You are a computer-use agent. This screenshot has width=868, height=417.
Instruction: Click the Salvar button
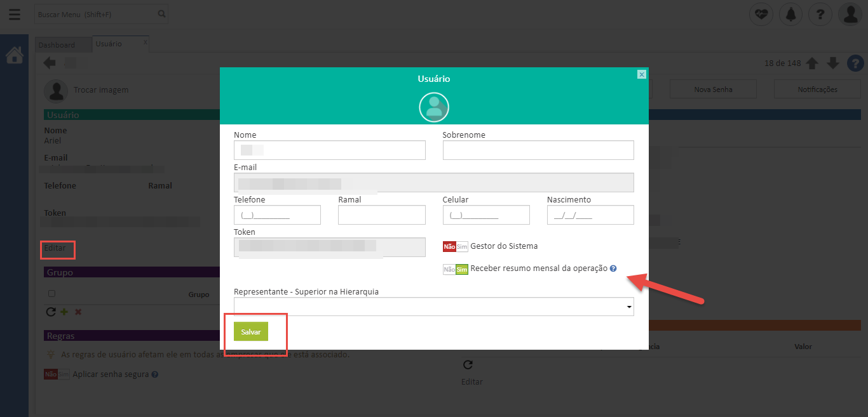pyautogui.click(x=251, y=332)
